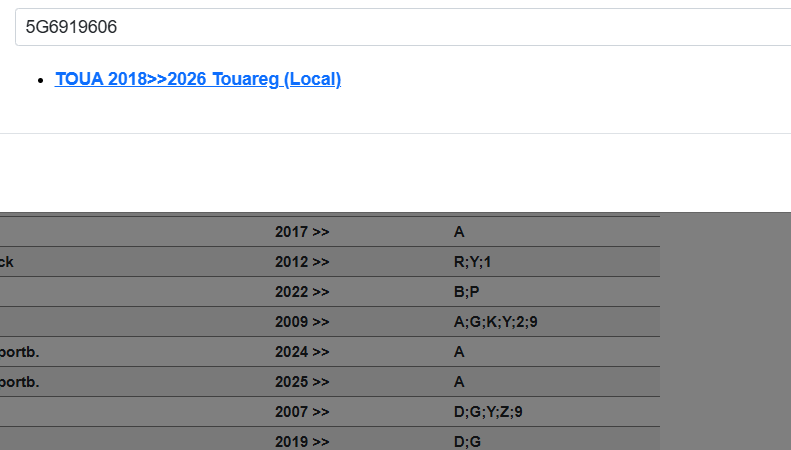
Task: Choose the 2009 >> year cell
Action: (x=302, y=322)
